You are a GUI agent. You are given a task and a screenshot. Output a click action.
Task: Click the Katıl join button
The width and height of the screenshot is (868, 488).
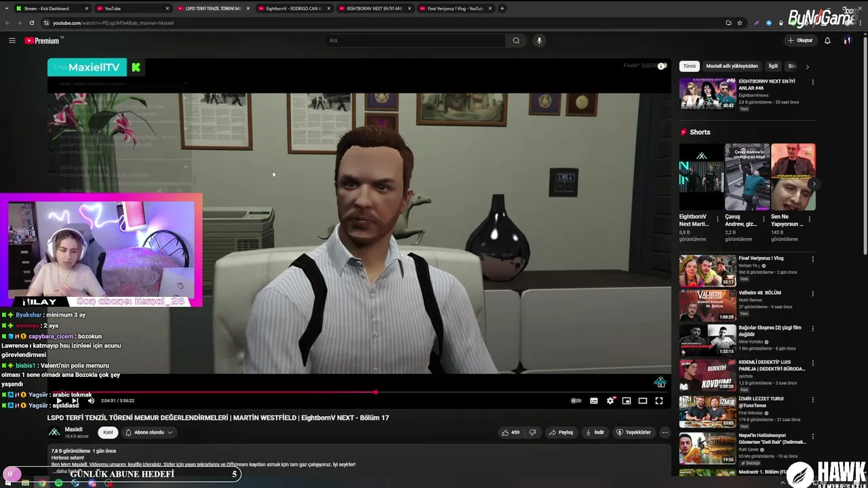coord(108,432)
